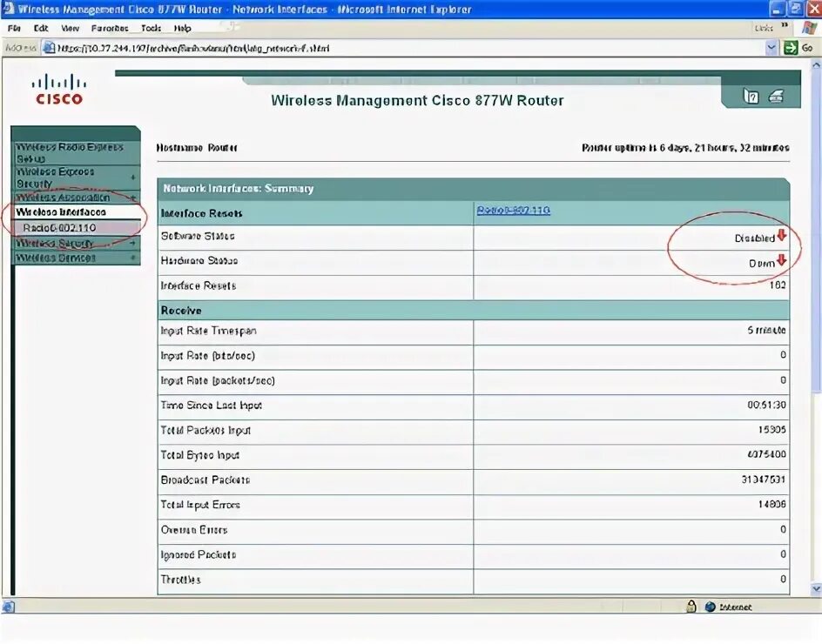Expand Wireless Services plus sign
Image resolution: width=822 pixels, height=644 pixels.
133,258
